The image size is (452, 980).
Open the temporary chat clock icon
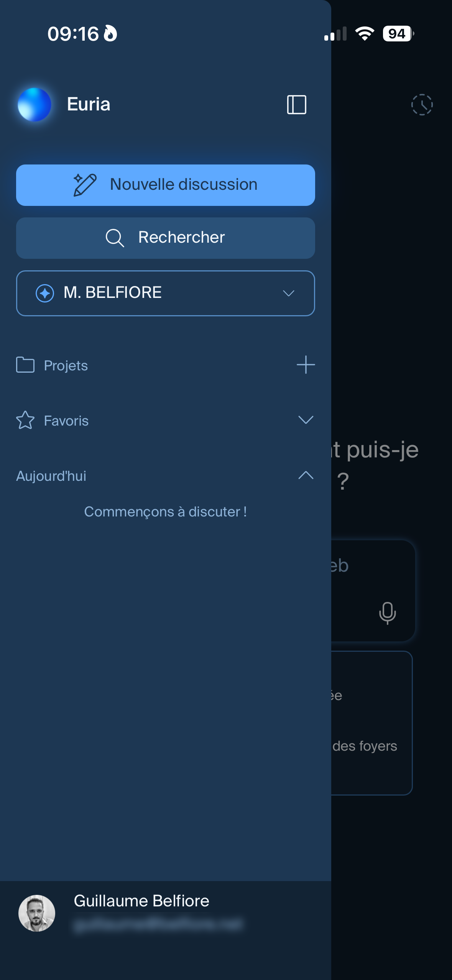point(422,105)
